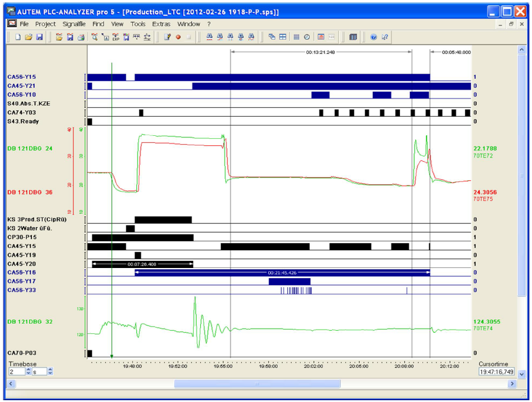Click the fourth binoculars find icon
The width and height of the screenshot is (532, 402).
click(x=241, y=37)
